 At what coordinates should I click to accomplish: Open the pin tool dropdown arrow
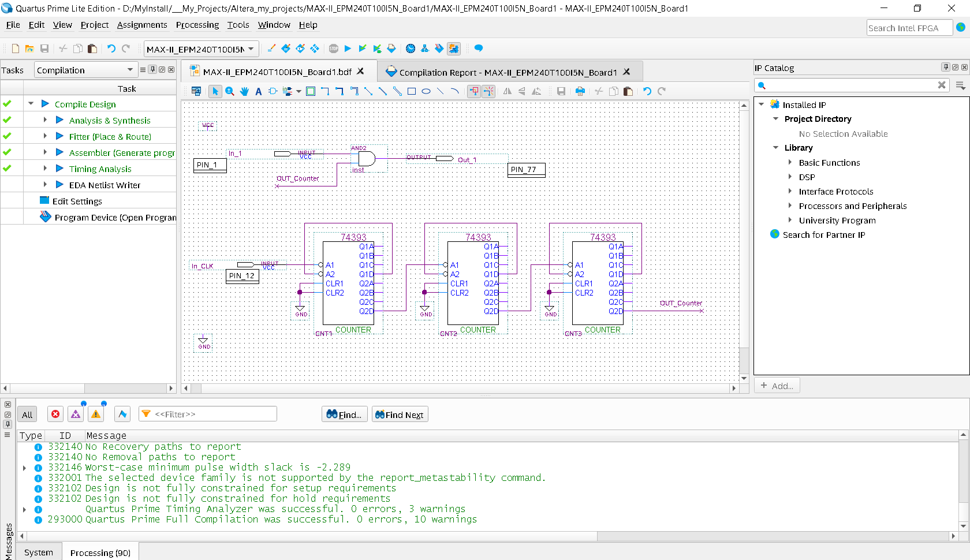pos(299,91)
